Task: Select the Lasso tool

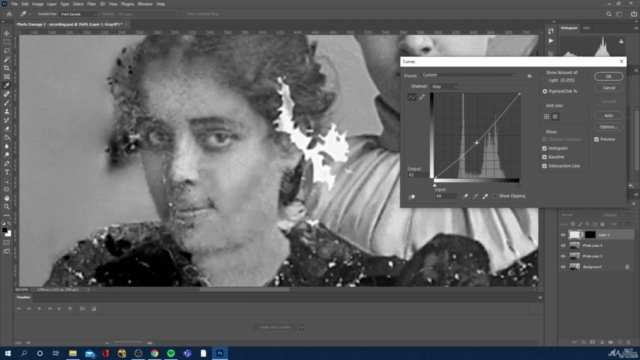Action: click(x=7, y=51)
